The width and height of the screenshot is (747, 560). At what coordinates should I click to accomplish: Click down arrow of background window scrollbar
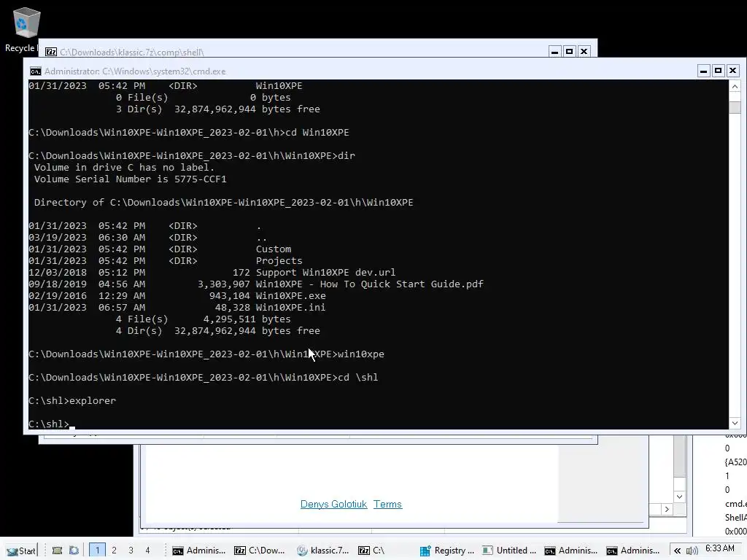click(679, 497)
